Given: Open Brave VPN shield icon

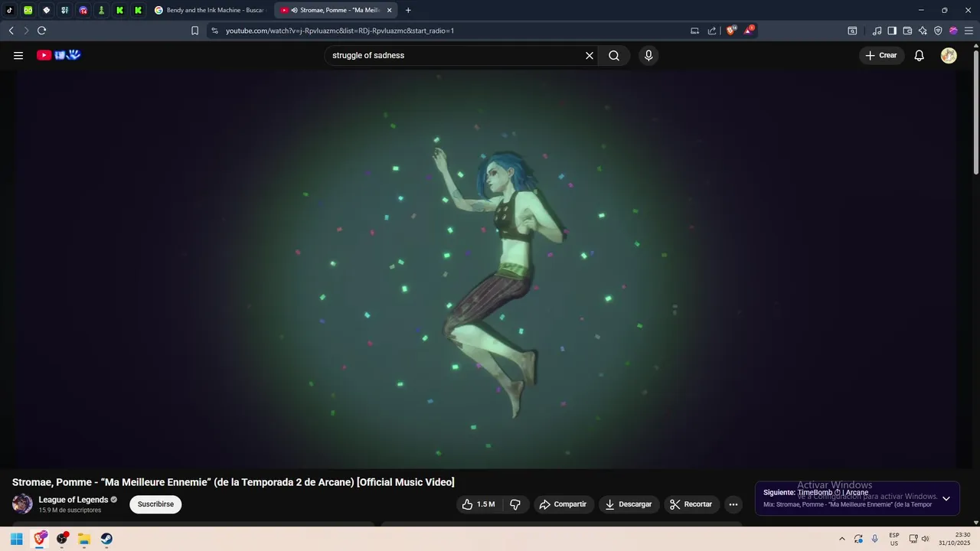Looking at the screenshot, I should (938, 31).
